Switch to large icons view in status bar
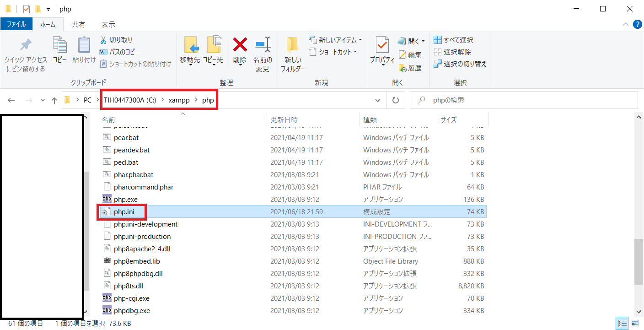The image size is (644, 330). click(x=635, y=324)
